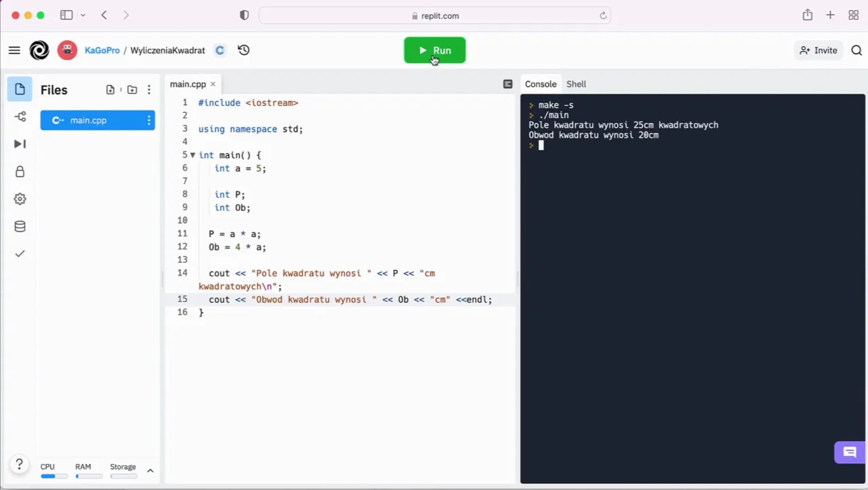The height and width of the screenshot is (490, 868).
Task: Click the Storage usage bar
Action: (x=124, y=476)
